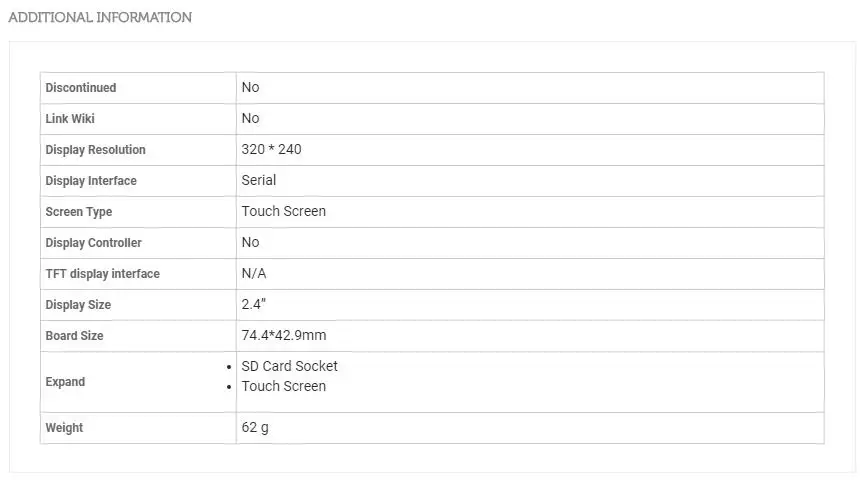Click the 320 * 240 resolution value
Screen dimensions: 866x480
pos(271,149)
